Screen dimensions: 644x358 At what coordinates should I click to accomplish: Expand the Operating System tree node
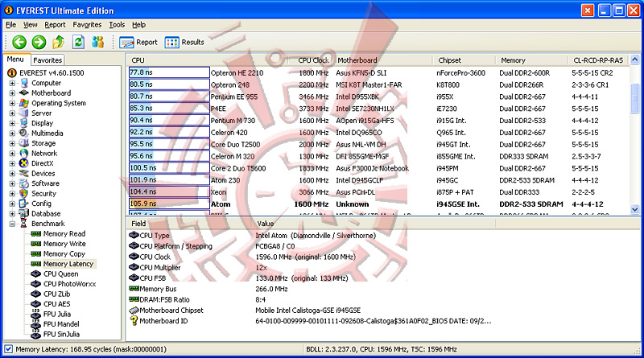[12, 103]
